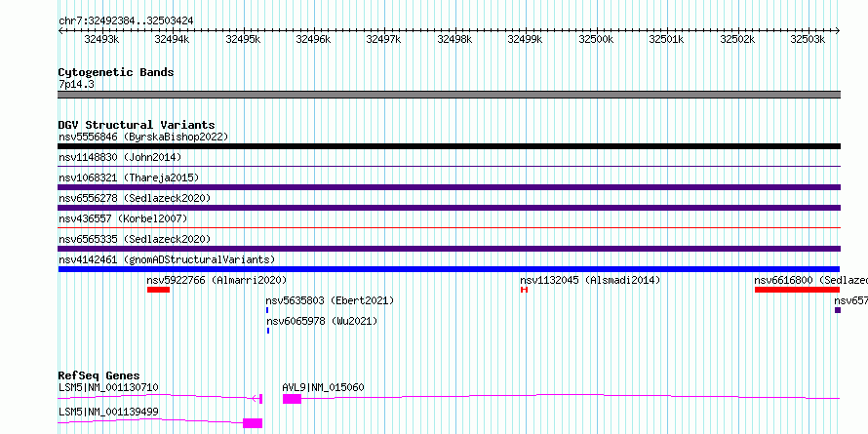Screen dimensions: 868x434
Task: Select the purple nsv1068321 variant bar
Action: click(449, 187)
